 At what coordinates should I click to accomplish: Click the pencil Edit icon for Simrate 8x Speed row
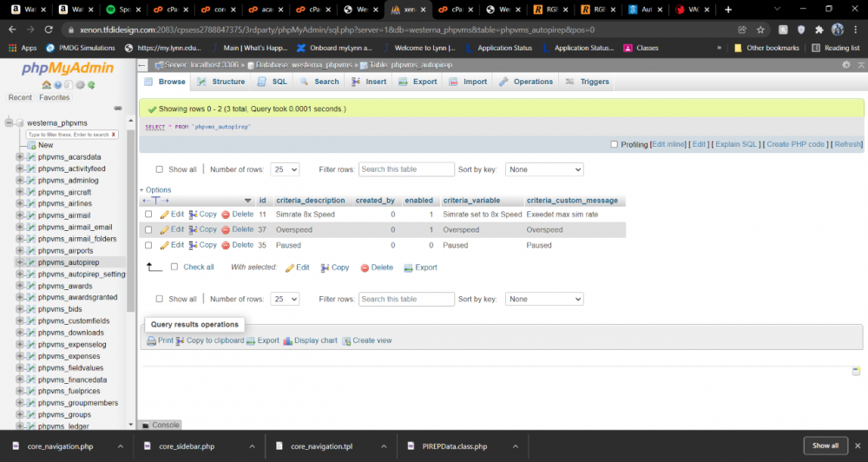click(164, 214)
